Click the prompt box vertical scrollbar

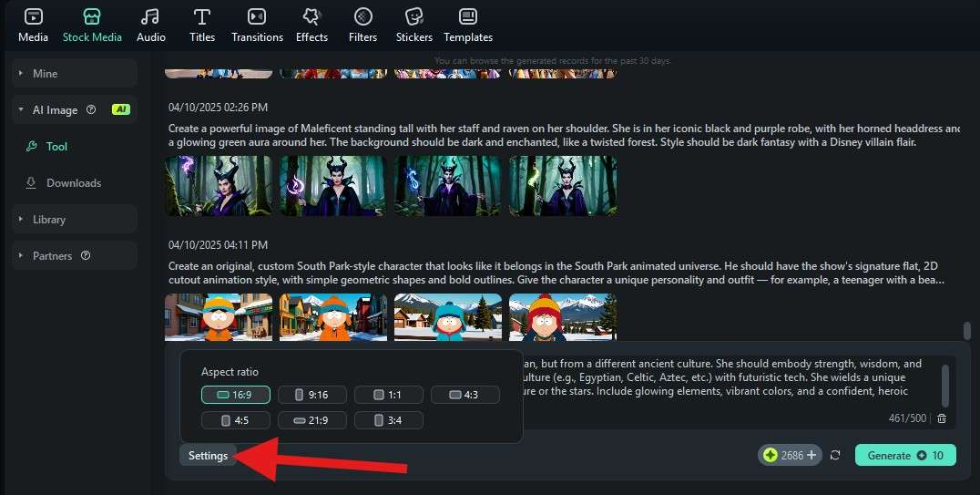tap(945, 385)
